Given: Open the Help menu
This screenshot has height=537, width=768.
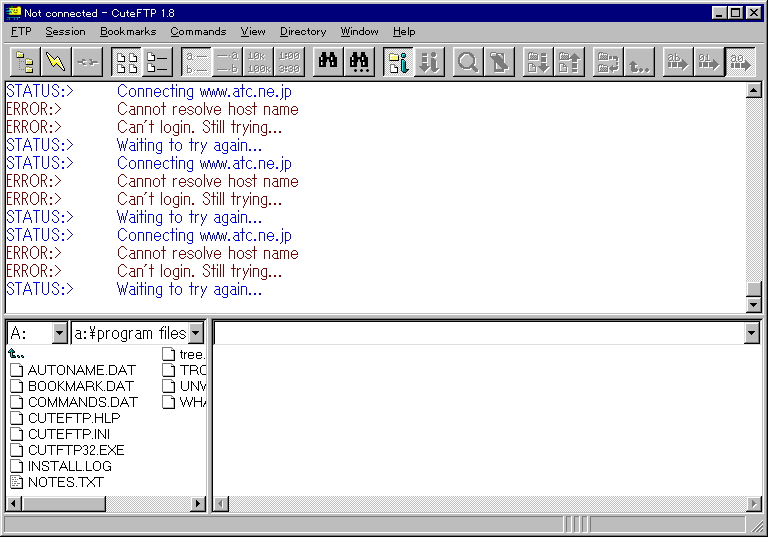Looking at the screenshot, I should point(404,31).
